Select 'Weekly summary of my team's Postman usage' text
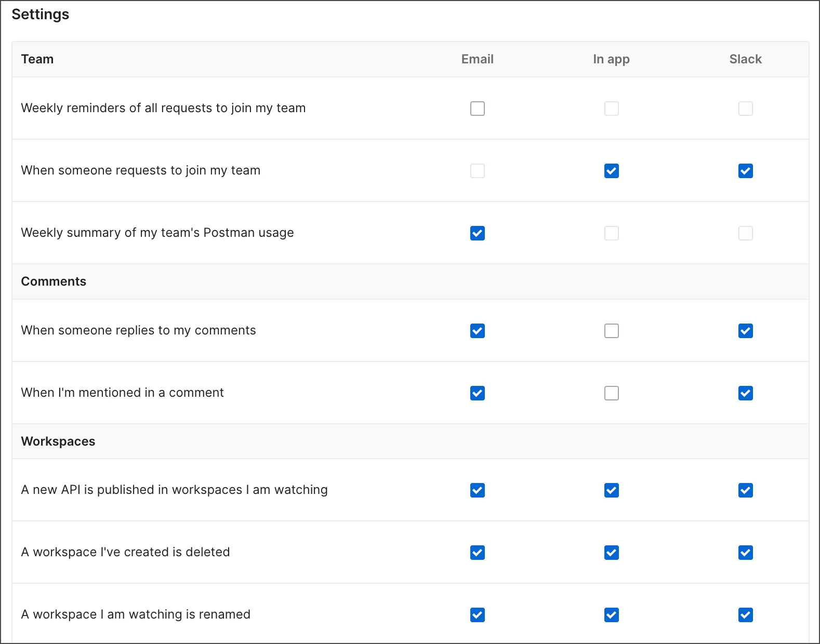 (x=157, y=233)
